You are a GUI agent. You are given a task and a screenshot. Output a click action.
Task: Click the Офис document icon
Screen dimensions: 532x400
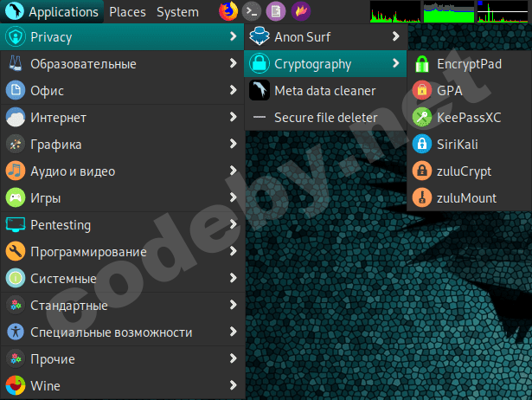click(16, 90)
